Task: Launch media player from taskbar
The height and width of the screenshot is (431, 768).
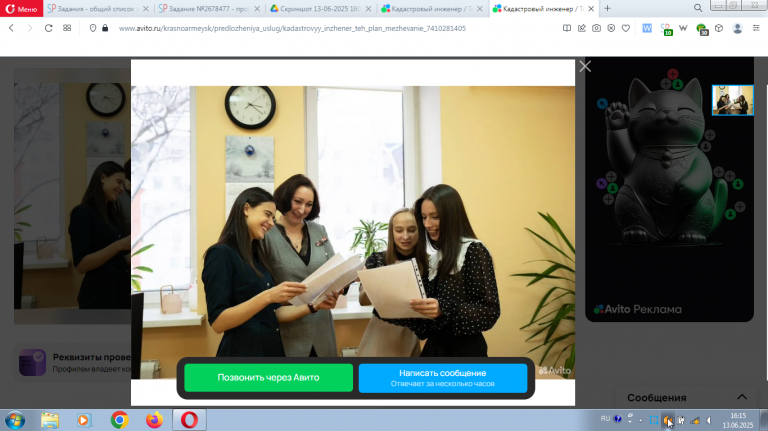Action: point(84,420)
